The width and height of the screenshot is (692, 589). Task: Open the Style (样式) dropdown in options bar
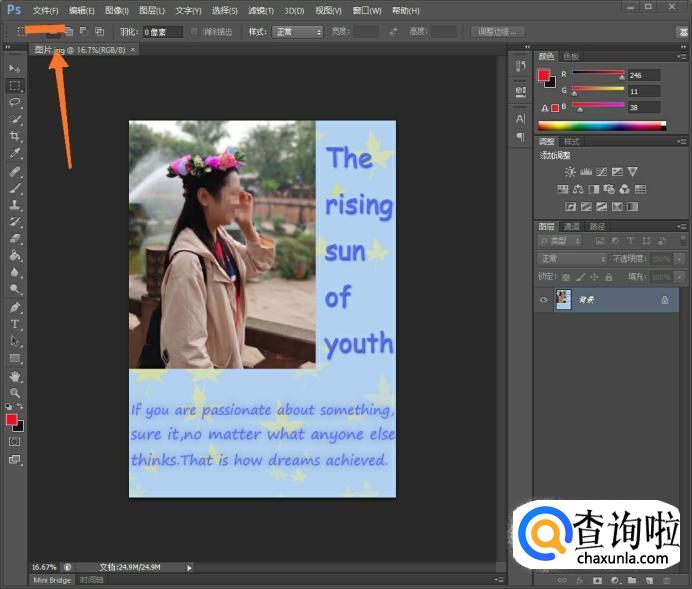point(298,32)
